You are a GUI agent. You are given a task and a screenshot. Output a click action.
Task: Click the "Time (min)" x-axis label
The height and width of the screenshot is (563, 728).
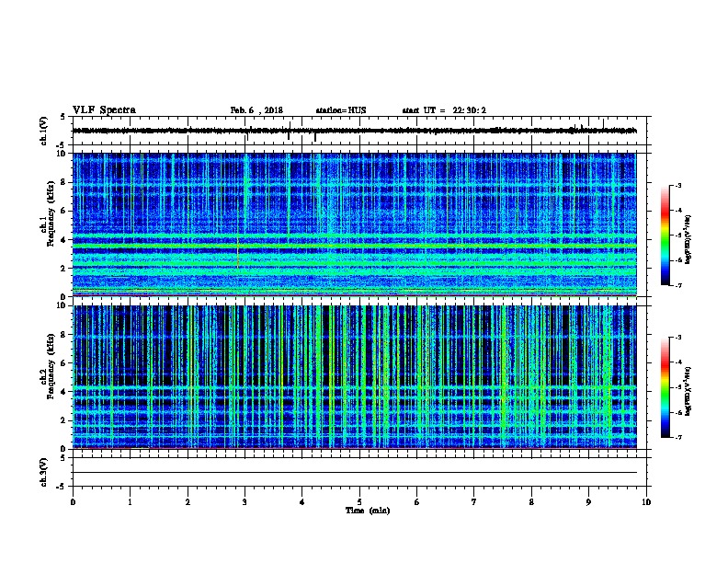pos(368,511)
